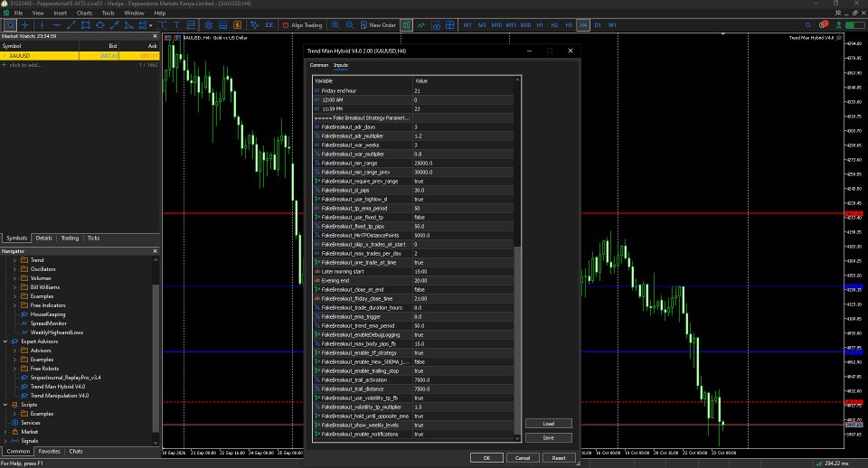Zoom in on the chart
The height and width of the screenshot is (468, 868).
[335, 25]
